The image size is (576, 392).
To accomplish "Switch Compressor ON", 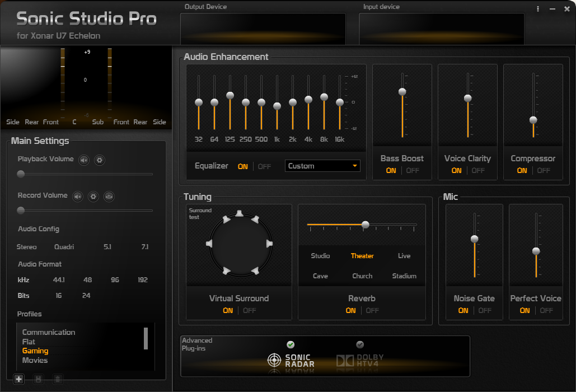I will (x=522, y=170).
